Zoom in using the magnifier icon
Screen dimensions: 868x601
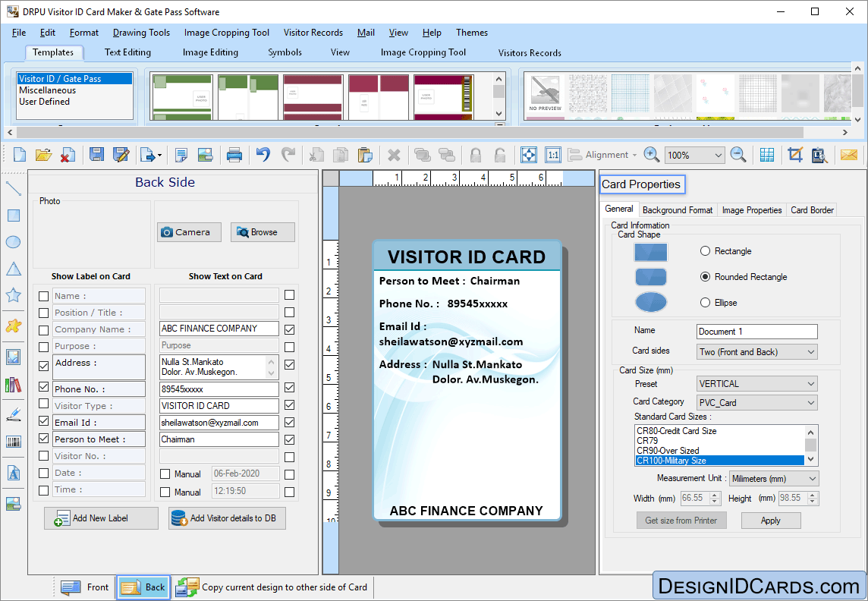tap(651, 155)
